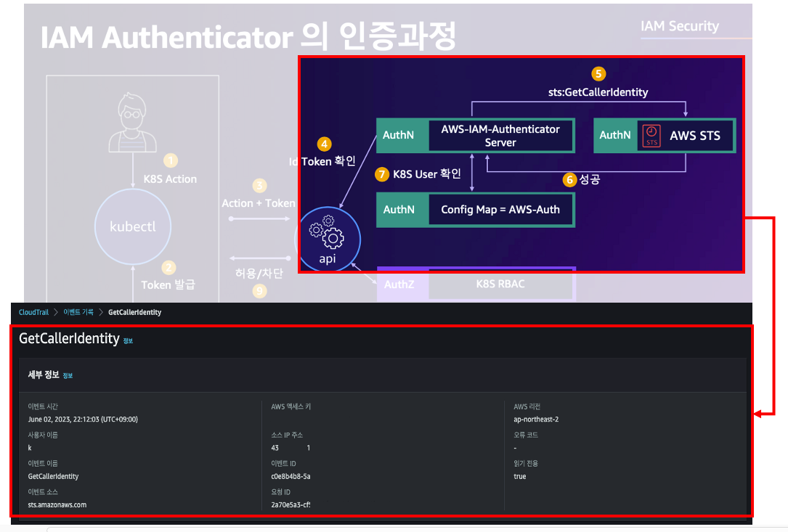Viewport: 788px width, 532px height.
Task: Click the 오류 코드 field label
Action: 526,435
